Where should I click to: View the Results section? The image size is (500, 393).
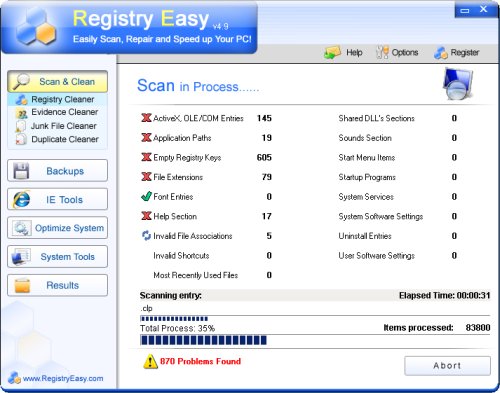pos(57,285)
